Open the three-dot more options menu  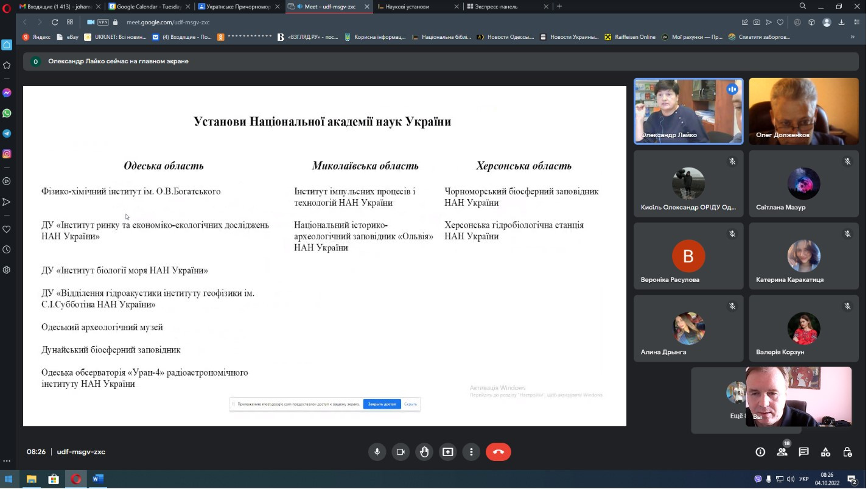[471, 452]
